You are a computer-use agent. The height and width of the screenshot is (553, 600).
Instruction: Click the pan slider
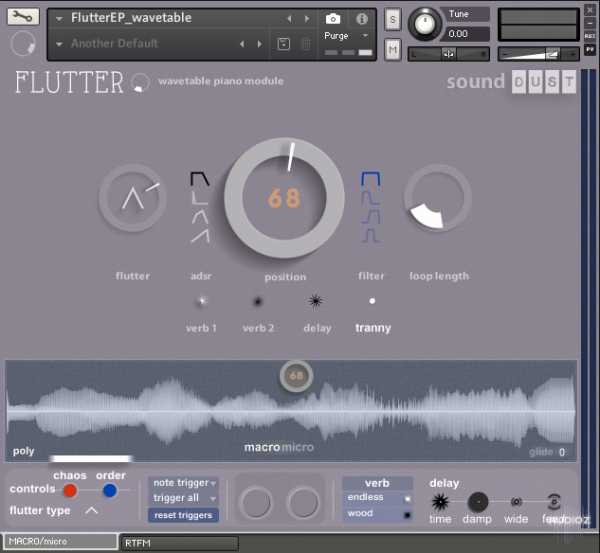tap(448, 54)
